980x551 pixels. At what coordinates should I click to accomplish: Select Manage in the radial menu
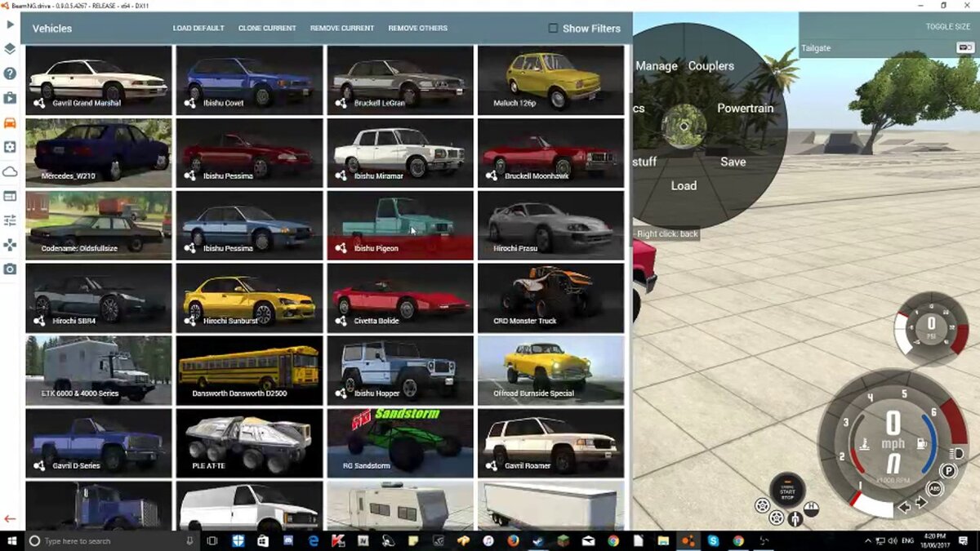[x=657, y=65]
